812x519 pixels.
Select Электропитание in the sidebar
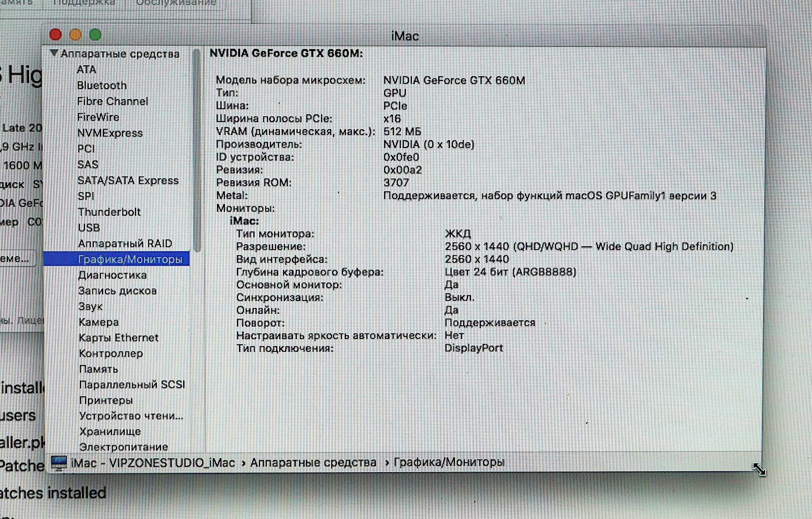(123, 447)
